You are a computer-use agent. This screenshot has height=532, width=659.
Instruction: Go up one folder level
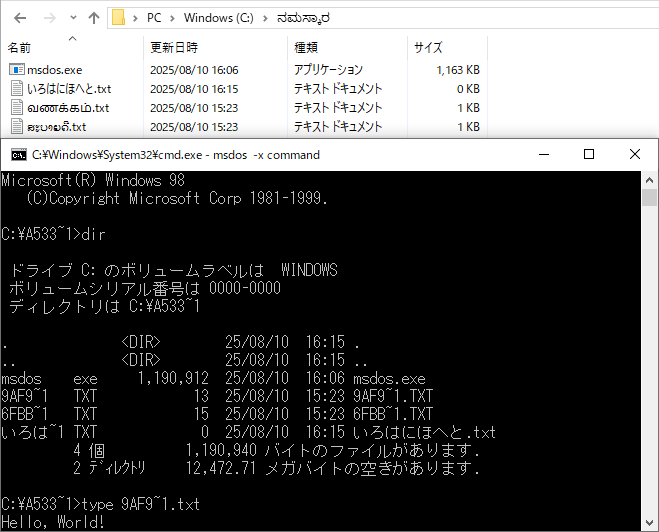(94, 18)
